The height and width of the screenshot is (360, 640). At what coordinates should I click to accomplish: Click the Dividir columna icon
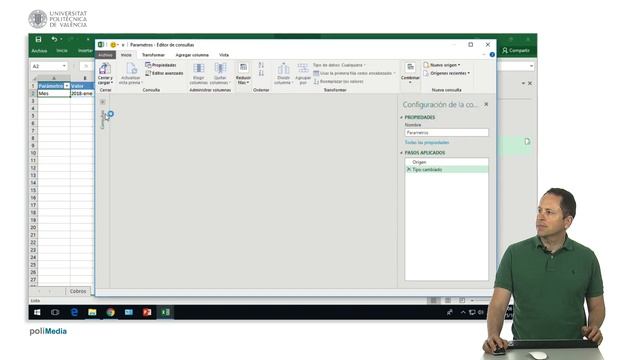tap(283, 69)
